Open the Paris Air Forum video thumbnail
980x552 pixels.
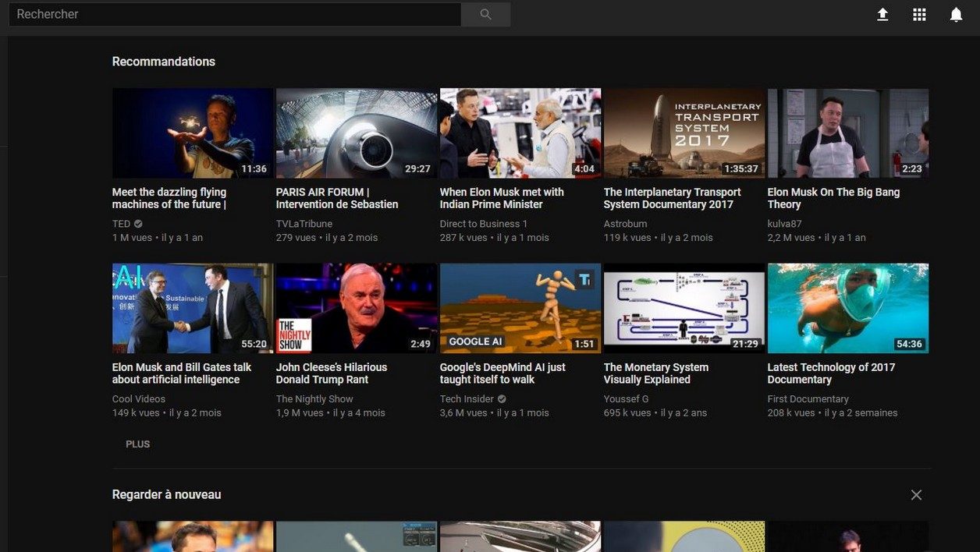(357, 133)
